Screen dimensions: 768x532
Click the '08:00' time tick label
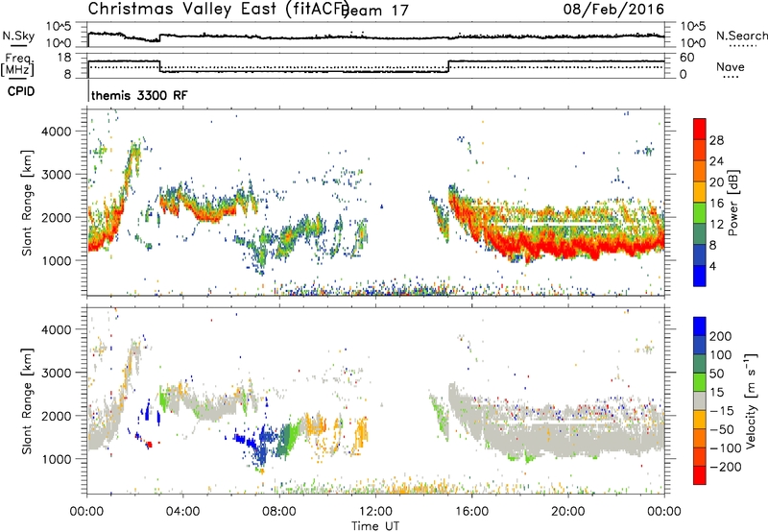tap(278, 512)
